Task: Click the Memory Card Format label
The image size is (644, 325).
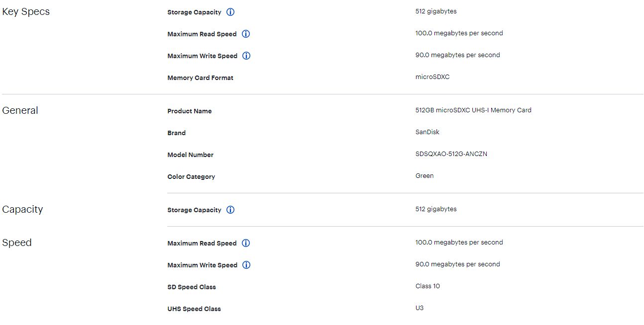Action: click(200, 78)
